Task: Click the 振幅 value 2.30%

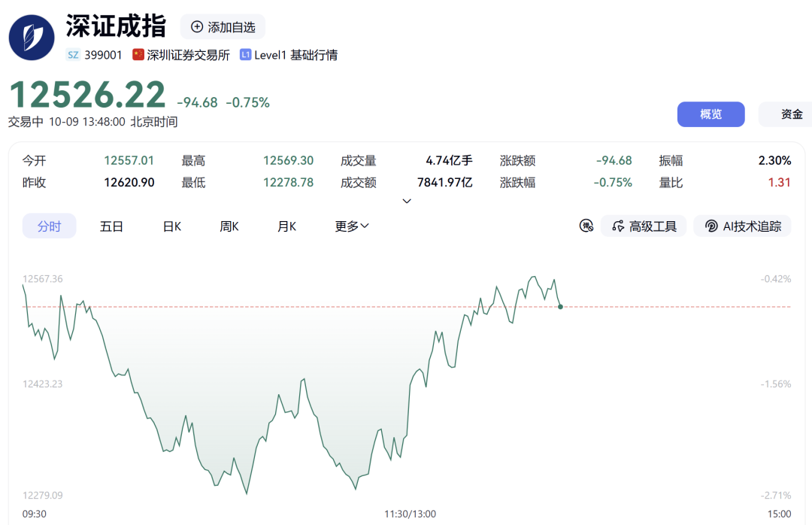Action: [x=774, y=161]
